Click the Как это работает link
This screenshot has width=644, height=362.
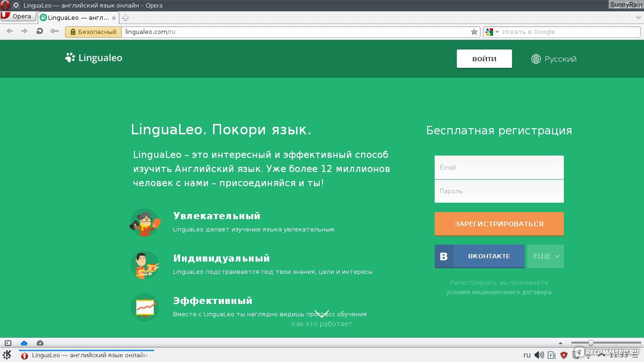322,324
